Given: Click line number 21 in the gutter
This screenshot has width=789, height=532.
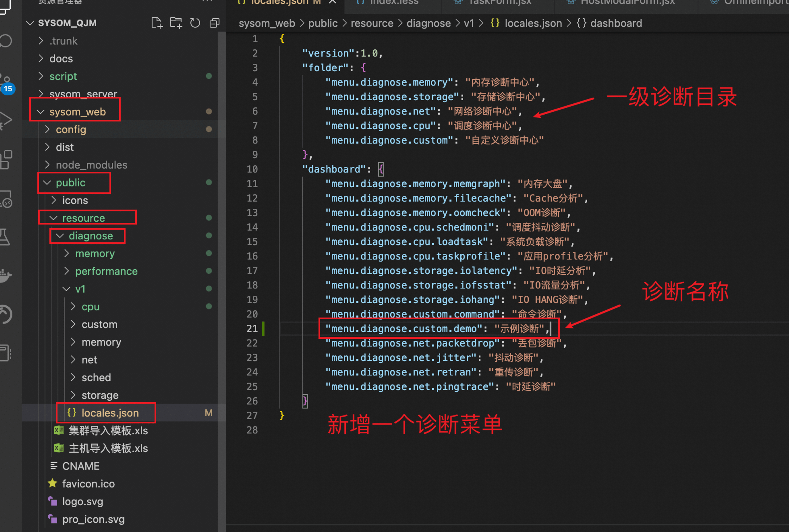Looking at the screenshot, I should coord(252,329).
